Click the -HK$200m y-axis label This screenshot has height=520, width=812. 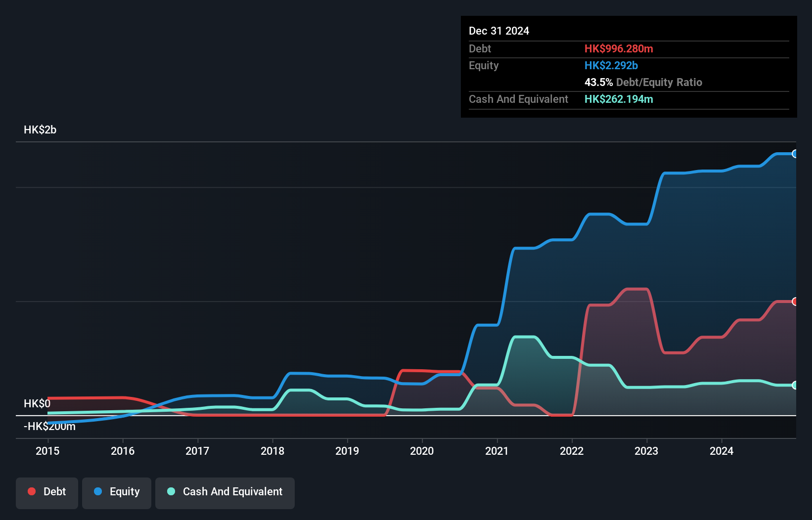49,427
